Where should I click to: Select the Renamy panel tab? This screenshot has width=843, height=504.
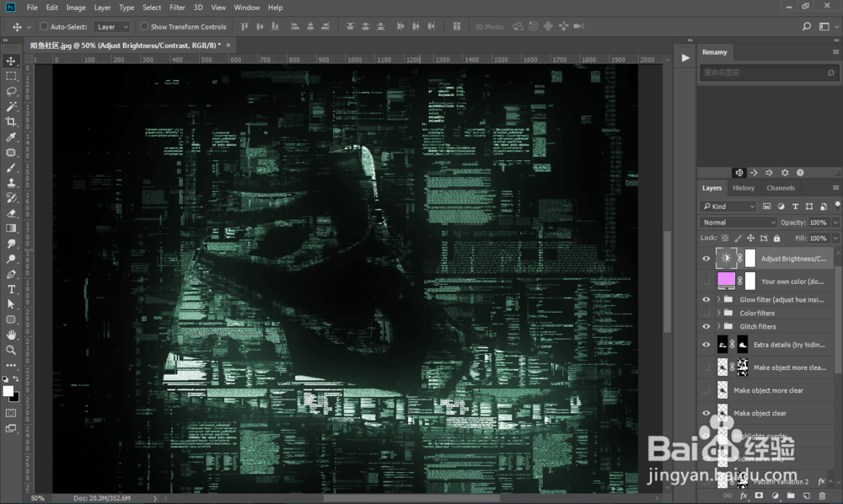point(715,52)
